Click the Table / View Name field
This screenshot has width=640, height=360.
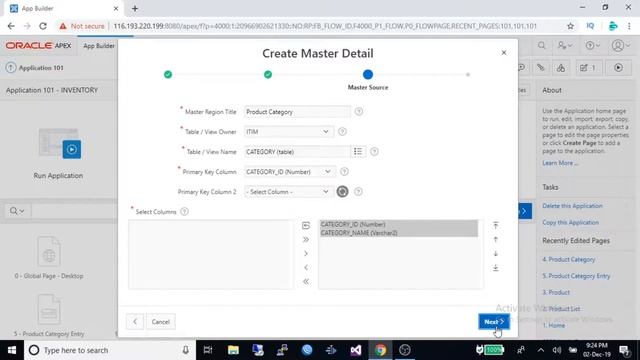point(297,152)
